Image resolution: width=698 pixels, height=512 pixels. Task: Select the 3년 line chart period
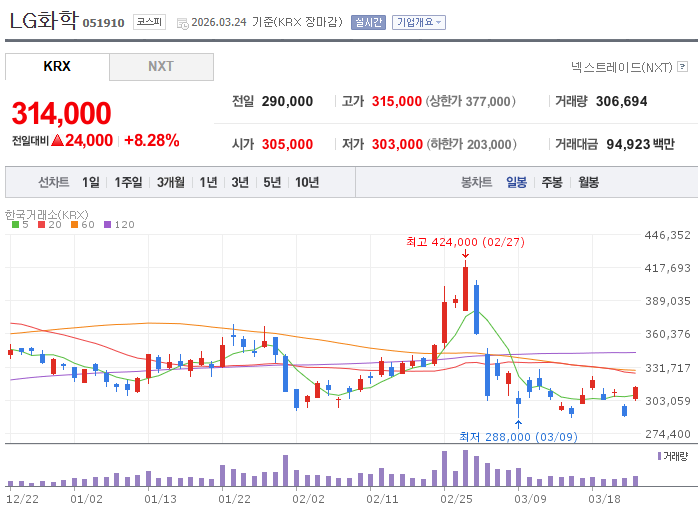(240, 182)
